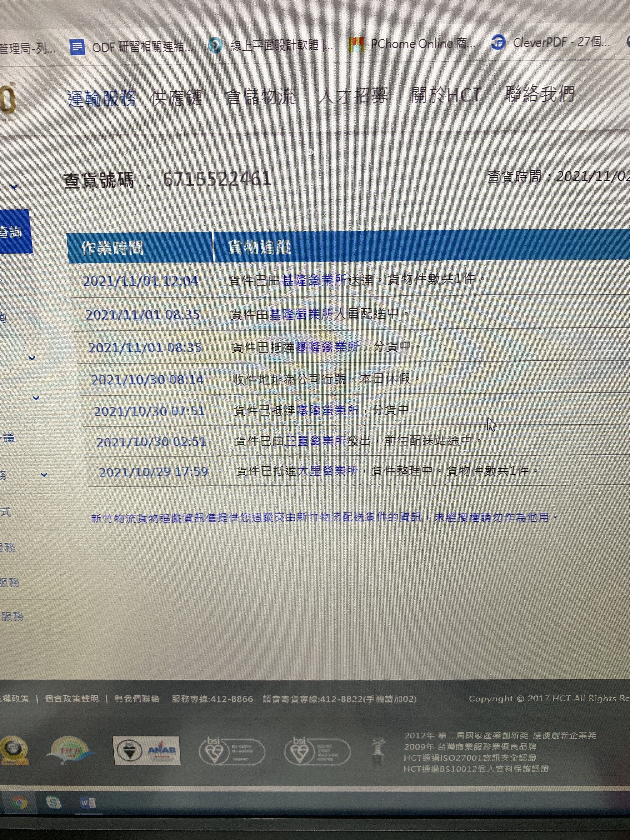Click the bsi ISO 27001 certification badge
The width and height of the screenshot is (630, 840).
tap(317, 751)
